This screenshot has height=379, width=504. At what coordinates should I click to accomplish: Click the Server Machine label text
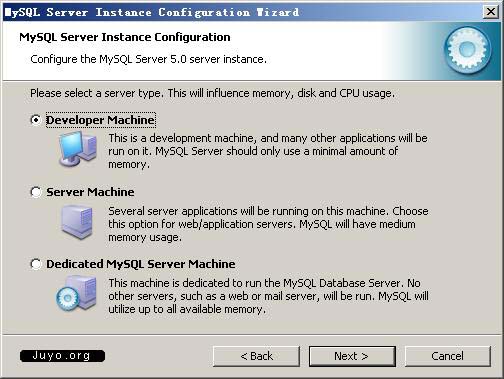[90, 192]
